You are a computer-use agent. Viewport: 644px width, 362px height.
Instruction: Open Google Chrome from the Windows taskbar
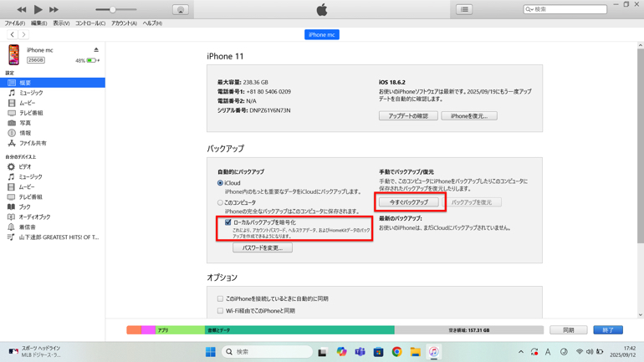point(396,352)
